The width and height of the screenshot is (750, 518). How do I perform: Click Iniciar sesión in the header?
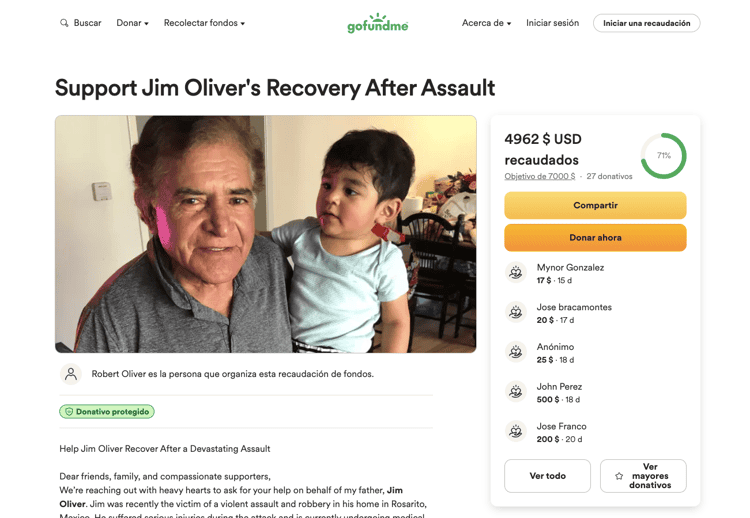point(552,23)
